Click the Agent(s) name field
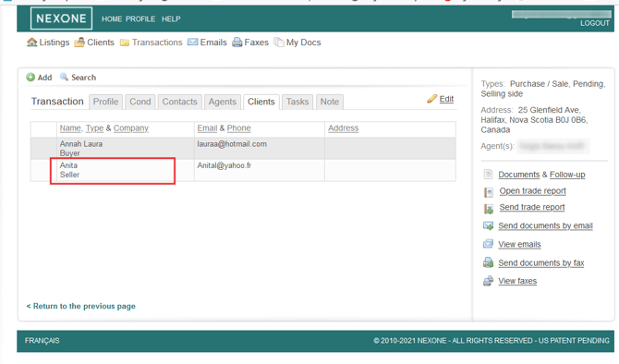619x364 pixels. pos(552,146)
